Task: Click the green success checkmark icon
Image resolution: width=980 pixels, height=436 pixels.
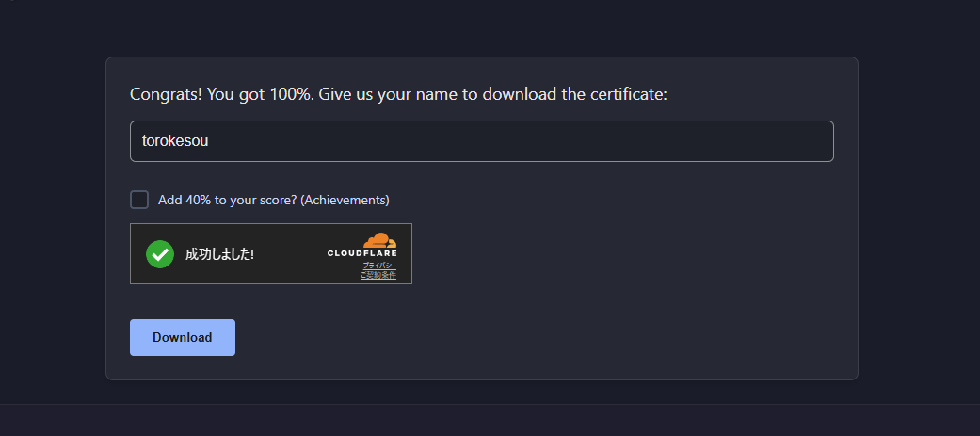Action: tap(160, 254)
